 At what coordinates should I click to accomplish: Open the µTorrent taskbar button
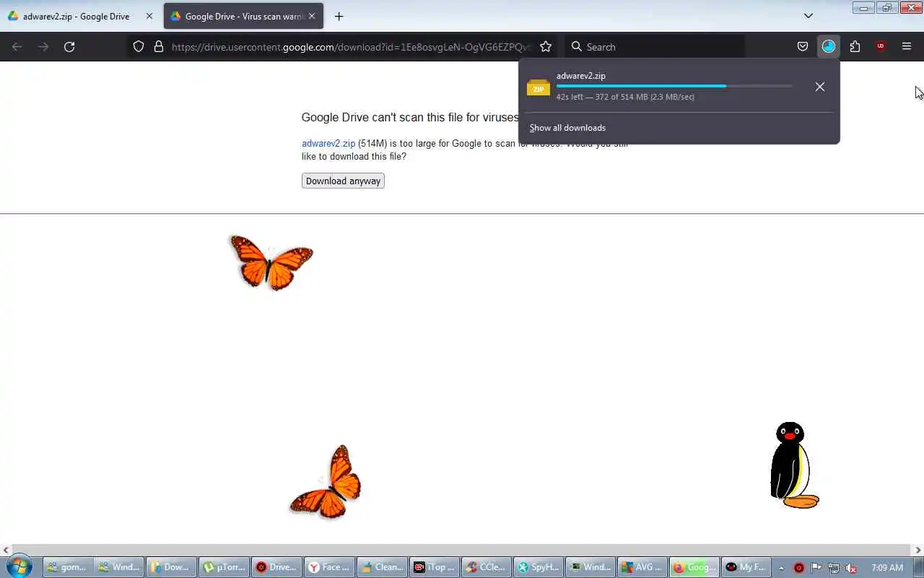(x=224, y=567)
